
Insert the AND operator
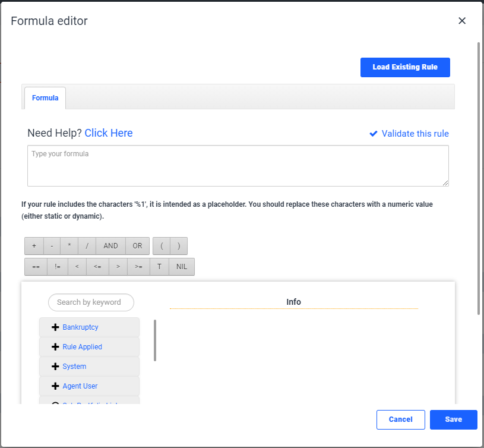111,246
